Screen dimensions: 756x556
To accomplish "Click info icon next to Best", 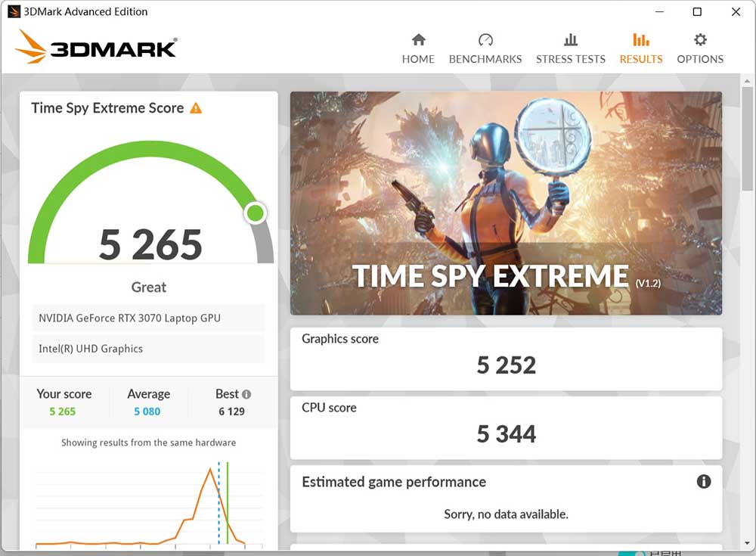I will tap(246, 394).
